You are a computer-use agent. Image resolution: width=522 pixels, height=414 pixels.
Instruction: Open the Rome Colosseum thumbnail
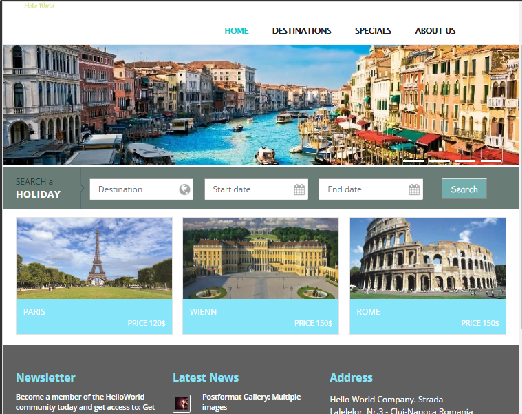pos(428,258)
